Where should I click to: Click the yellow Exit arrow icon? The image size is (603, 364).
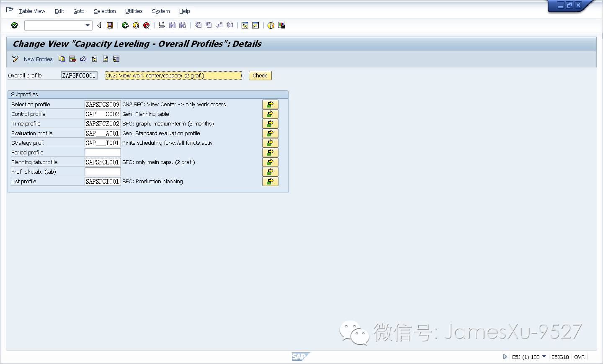(x=136, y=26)
